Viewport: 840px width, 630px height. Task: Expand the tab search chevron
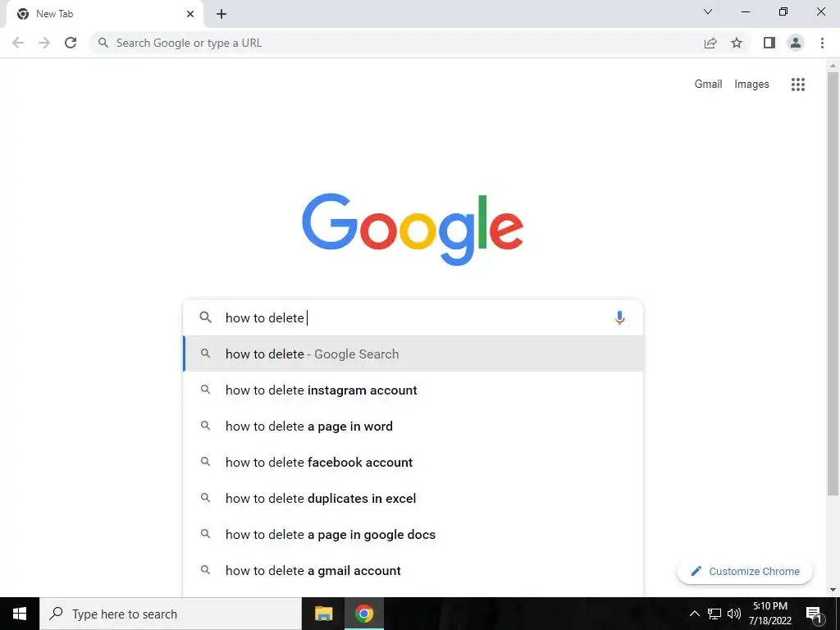[x=708, y=11]
